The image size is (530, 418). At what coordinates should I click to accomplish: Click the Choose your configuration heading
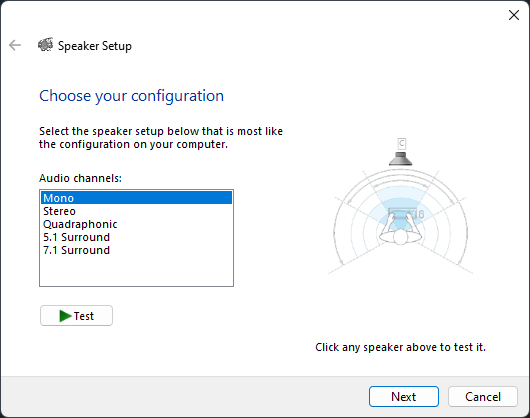[131, 96]
